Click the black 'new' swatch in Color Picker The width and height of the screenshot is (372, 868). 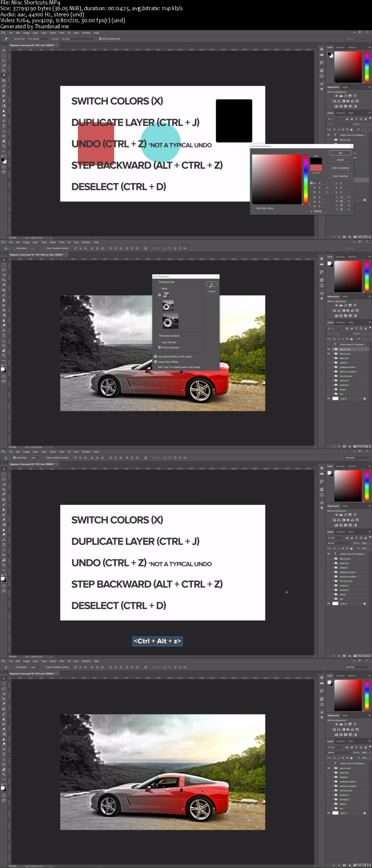tap(316, 161)
